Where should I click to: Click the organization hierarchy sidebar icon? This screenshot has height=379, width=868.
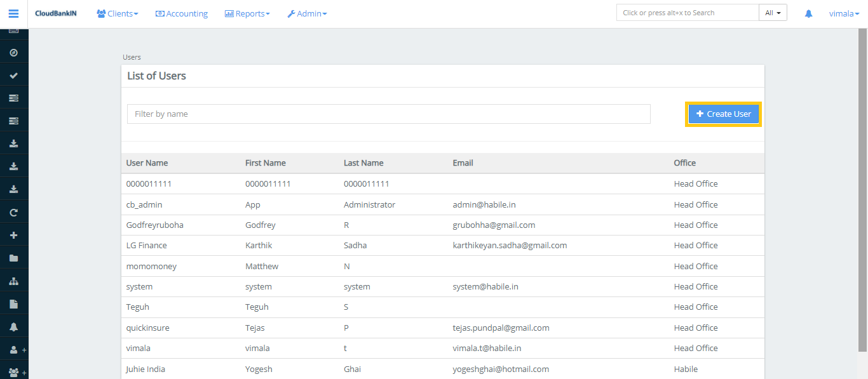tap(13, 281)
